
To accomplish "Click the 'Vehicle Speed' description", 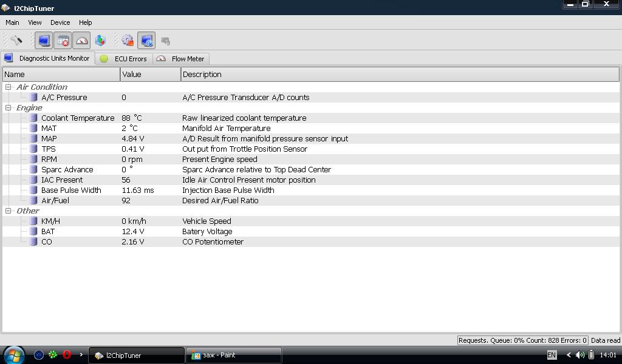I will (207, 221).
